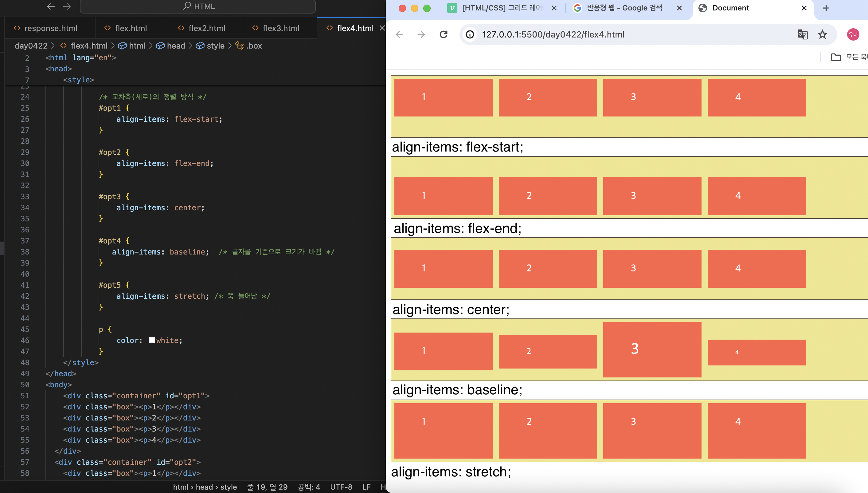868x493 pixels.
Task: Open the pink user profile avatar
Action: coord(853,34)
